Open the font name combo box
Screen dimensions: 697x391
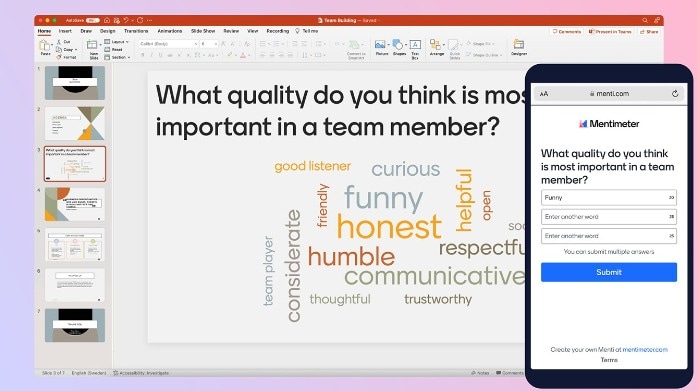click(168, 44)
